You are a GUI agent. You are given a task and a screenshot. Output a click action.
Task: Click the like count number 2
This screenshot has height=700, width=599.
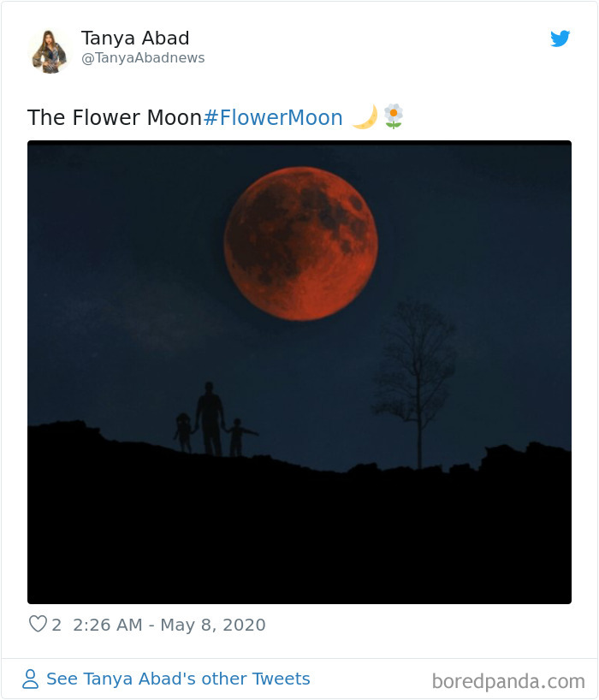(x=56, y=625)
